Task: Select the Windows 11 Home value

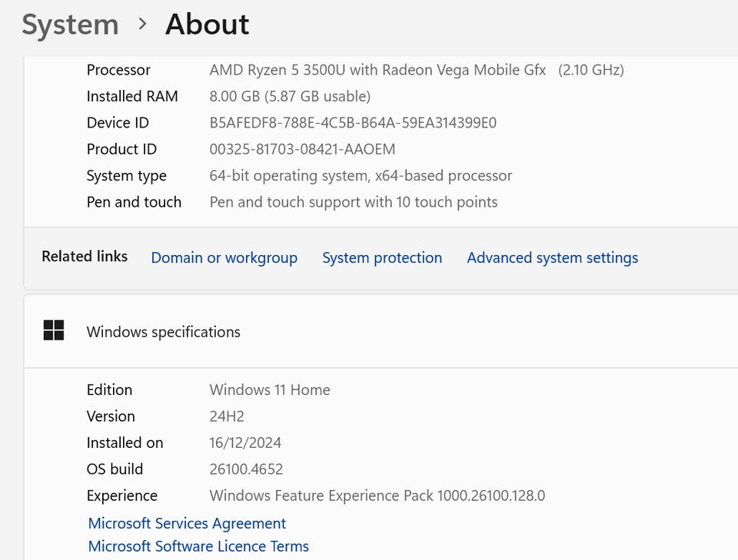Action: (x=270, y=389)
